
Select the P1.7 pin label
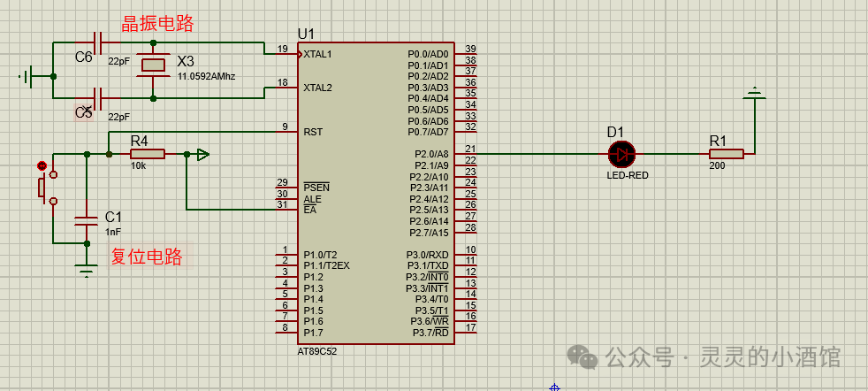(x=313, y=333)
